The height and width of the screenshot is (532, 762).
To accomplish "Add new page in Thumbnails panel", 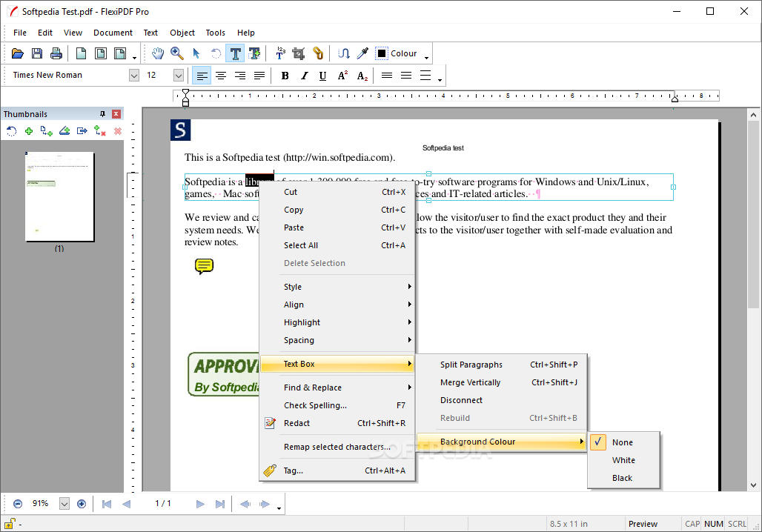I will 29,131.
